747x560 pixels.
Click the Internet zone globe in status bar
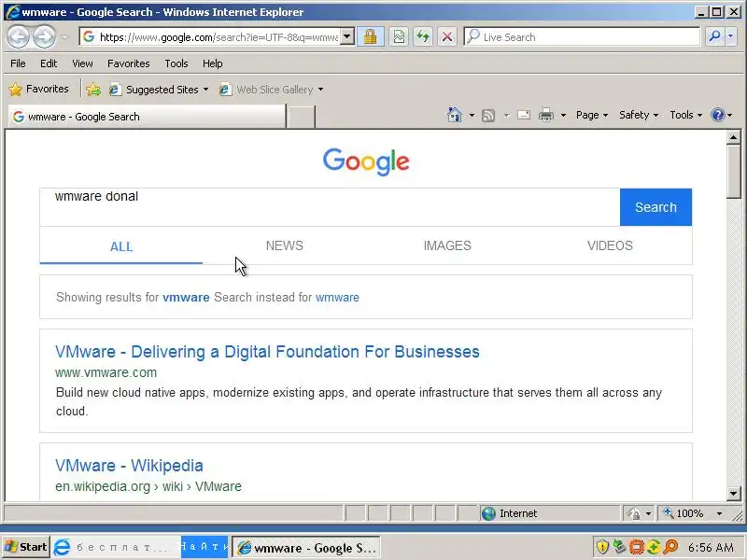[x=488, y=513]
